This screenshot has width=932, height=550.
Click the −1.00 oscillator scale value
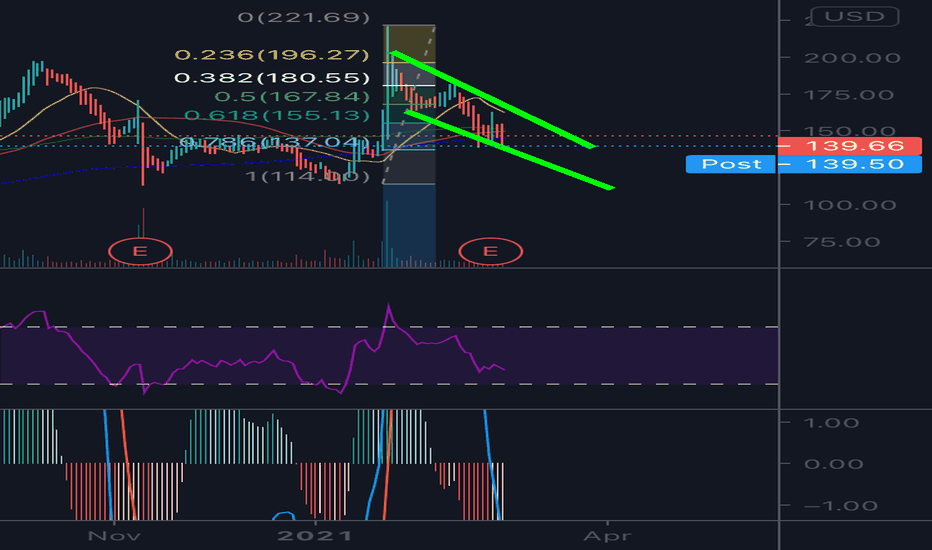tap(840, 506)
